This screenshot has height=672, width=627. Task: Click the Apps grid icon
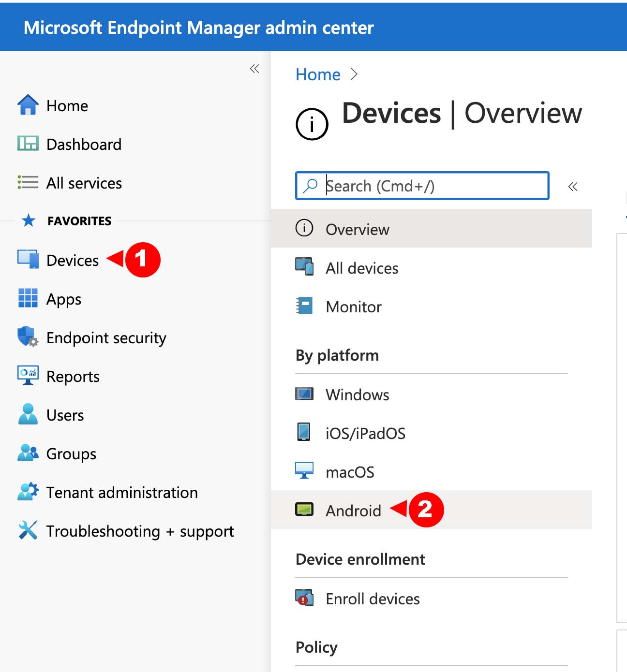(x=28, y=298)
